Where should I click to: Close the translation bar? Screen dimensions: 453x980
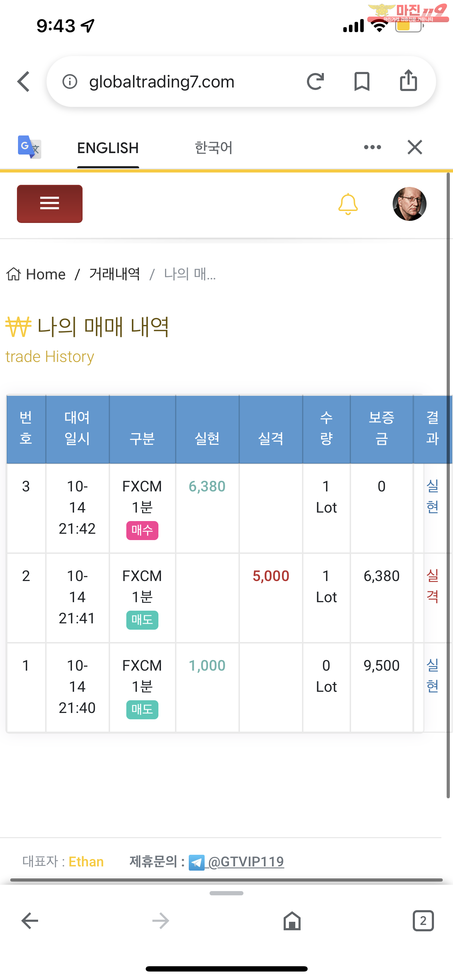415,147
